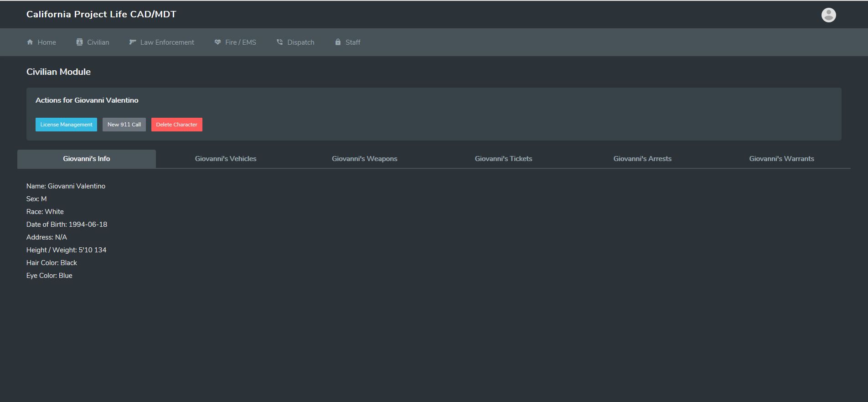Open the Staff menu item
Viewport: 868px width, 402px height.
[x=348, y=42]
